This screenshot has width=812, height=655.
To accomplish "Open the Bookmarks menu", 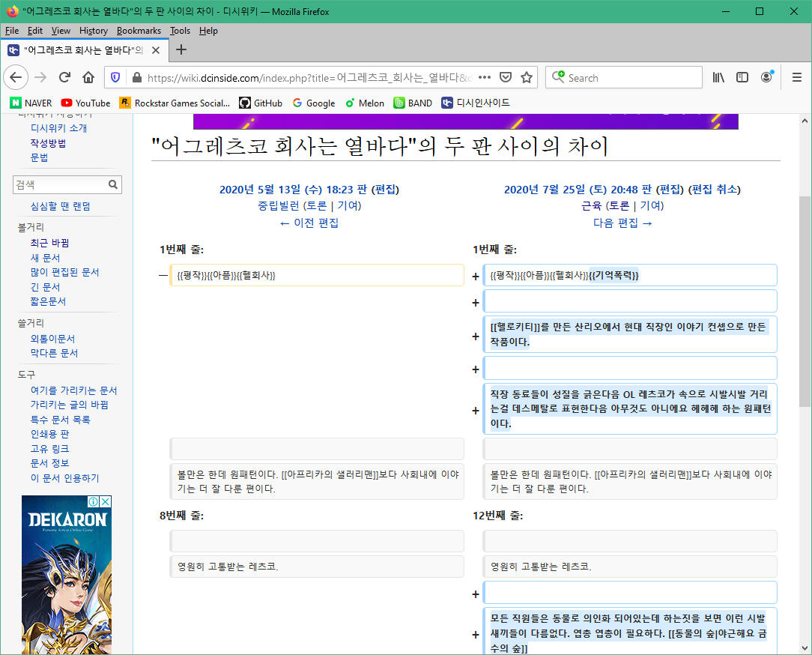I will pyautogui.click(x=139, y=31).
